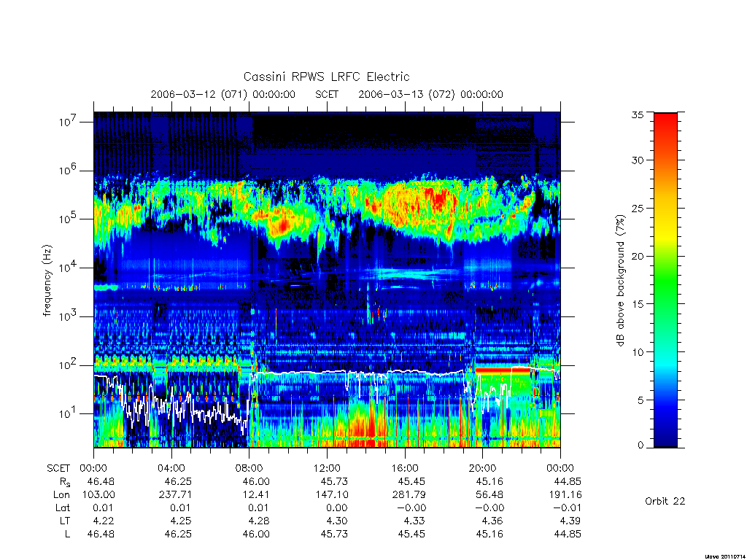This screenshot has height=560, width=747.
Task: Select LT value 4.33
Action: [x=414, y=521]
